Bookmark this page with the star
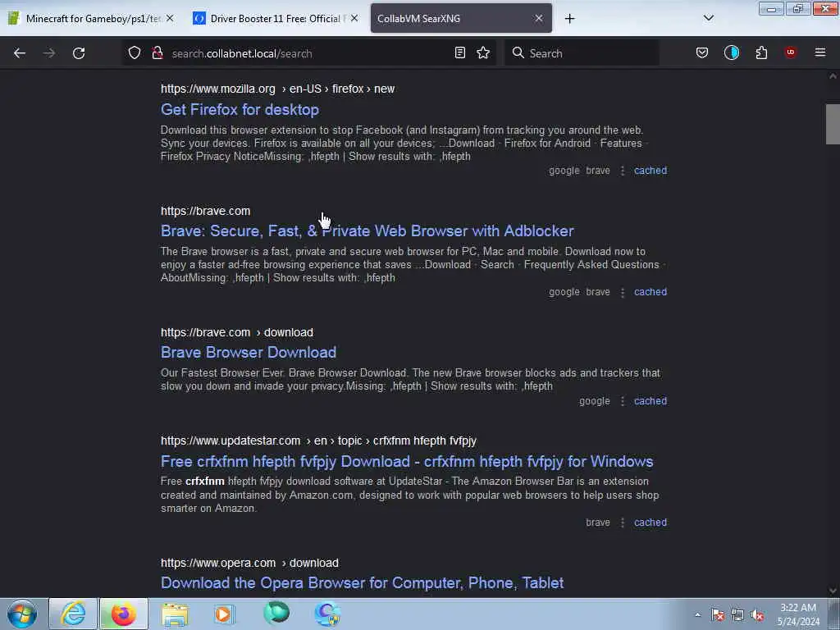 point(483,53)
